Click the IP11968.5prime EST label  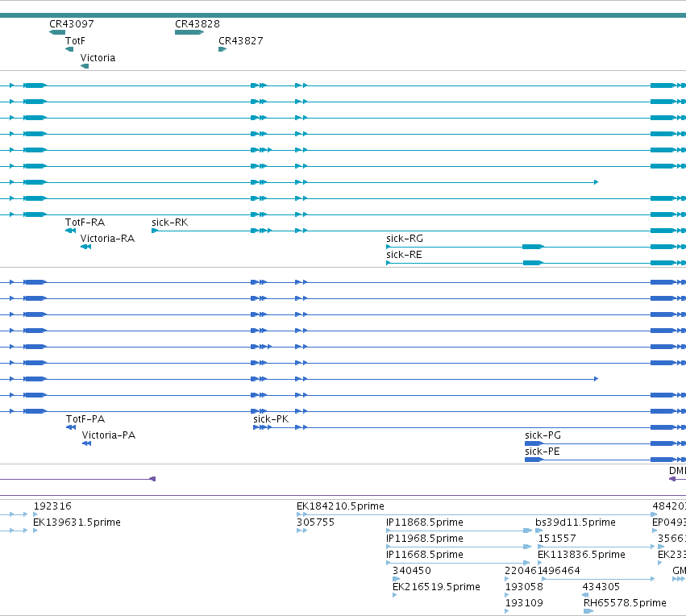(424, 539)
